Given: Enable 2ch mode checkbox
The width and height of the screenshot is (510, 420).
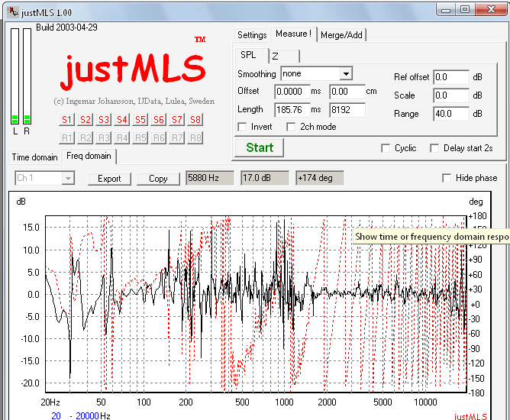Looking at the screenshot, I should coord(291,127).
